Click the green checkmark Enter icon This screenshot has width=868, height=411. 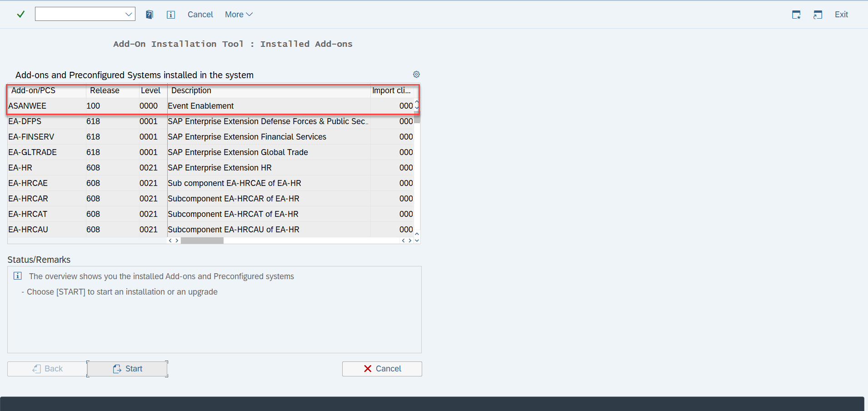pyautogui.click(x=20, y=15)
